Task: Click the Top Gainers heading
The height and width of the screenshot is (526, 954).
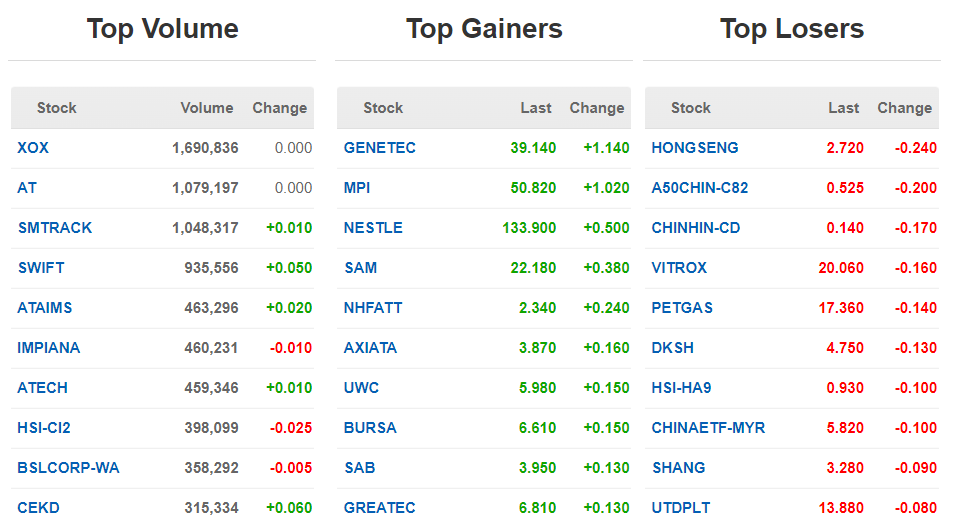Action: pos(484,29)
